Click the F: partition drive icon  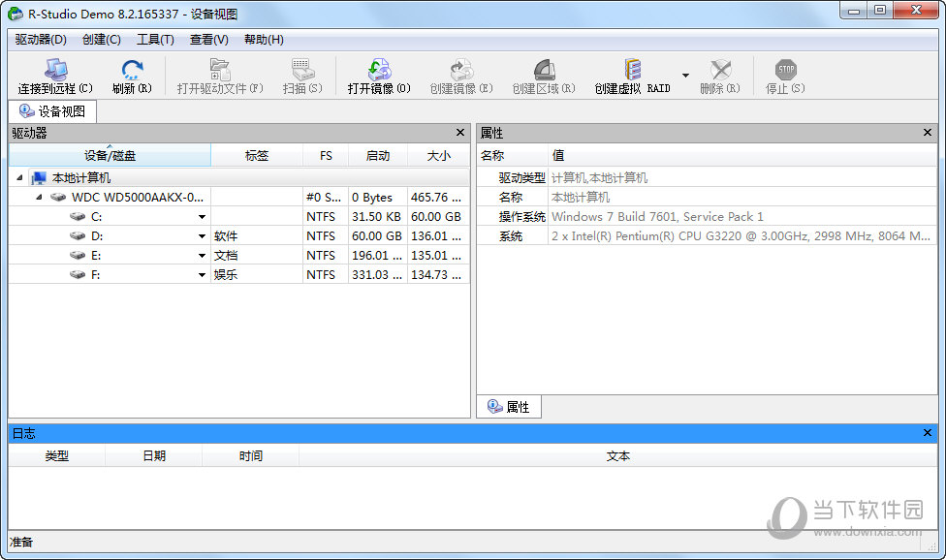coord(78,274)
